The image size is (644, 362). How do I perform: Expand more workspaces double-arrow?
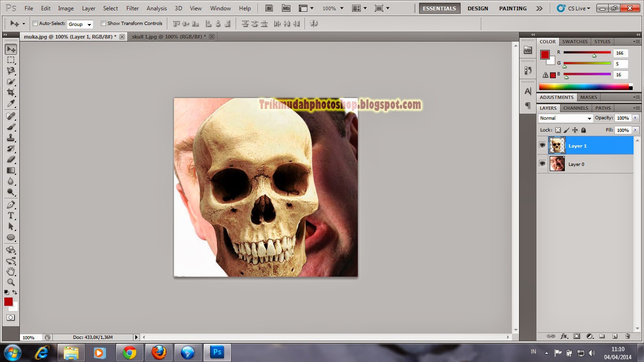pos(539,8)
